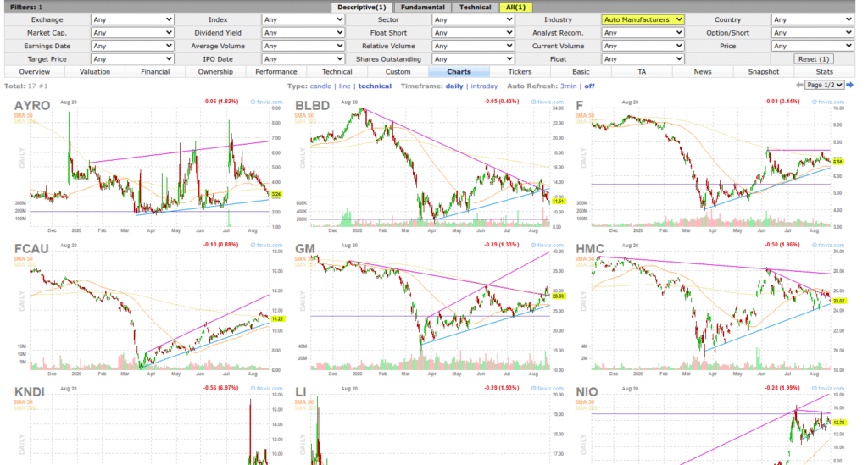Image resolution: width=868 pixels, height=465 pixels.
Task: Open the Current Volume filter dropdown
Action: (x=643, y=46)
